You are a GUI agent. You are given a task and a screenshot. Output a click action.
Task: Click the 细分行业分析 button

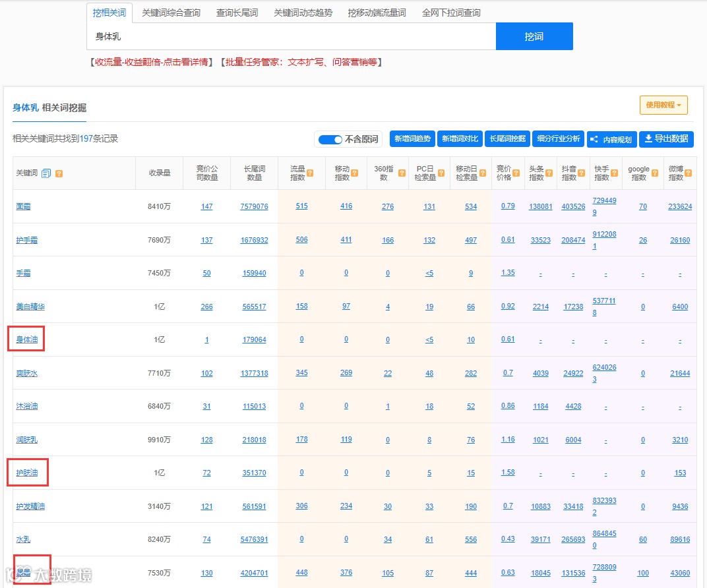click(558, 139)
